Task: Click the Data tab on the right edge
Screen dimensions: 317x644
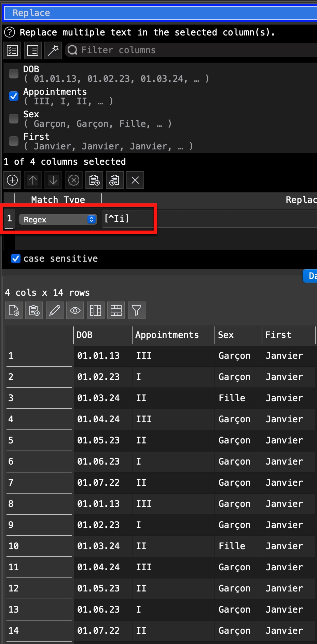Action: click(x=312, y=276)
